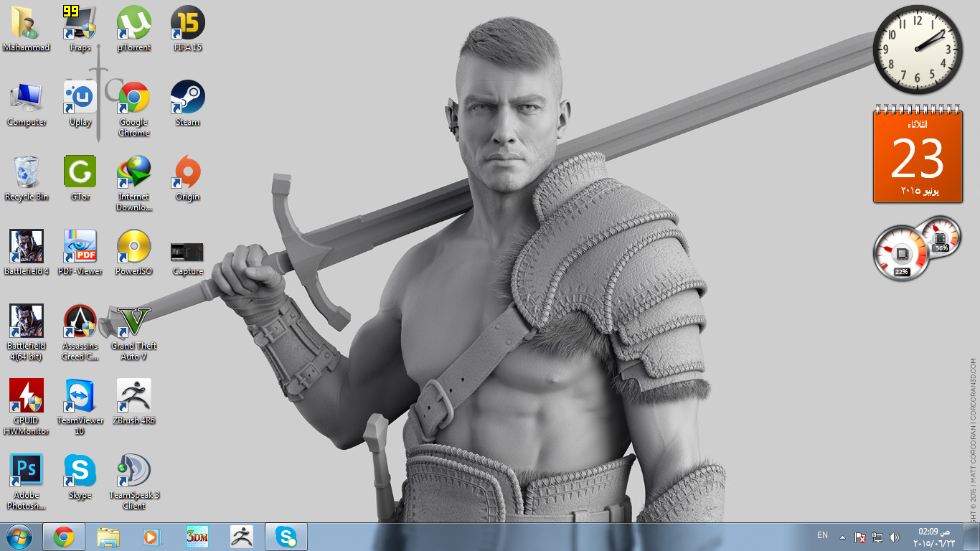This screenshot has height=551, width=980.
Task: Select the Recycle Bin icon
Action: (x=27, y=179)
